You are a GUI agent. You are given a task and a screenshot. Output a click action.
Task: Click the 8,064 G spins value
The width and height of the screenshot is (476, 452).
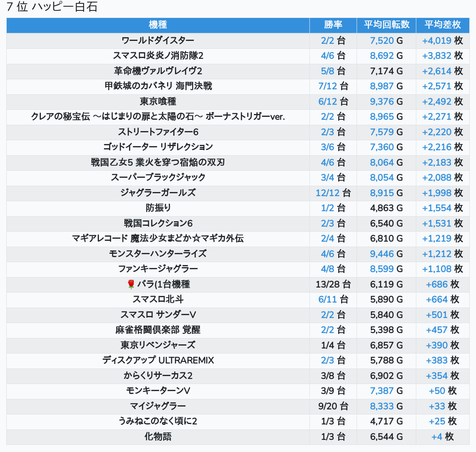[x=387, y=162]
